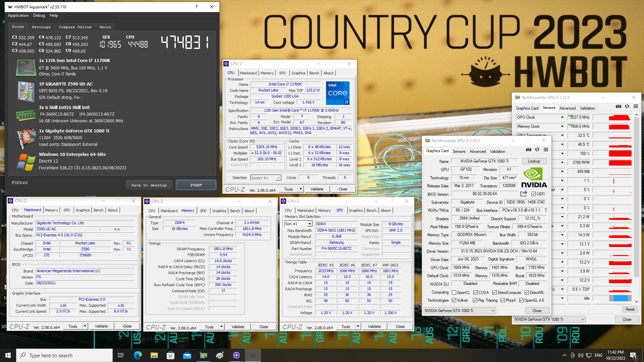Viewport: 644px width, 362px height.
Task: Switch to Validation tab in GPU-Z Sensors window
Action: [x=587, y=108]
